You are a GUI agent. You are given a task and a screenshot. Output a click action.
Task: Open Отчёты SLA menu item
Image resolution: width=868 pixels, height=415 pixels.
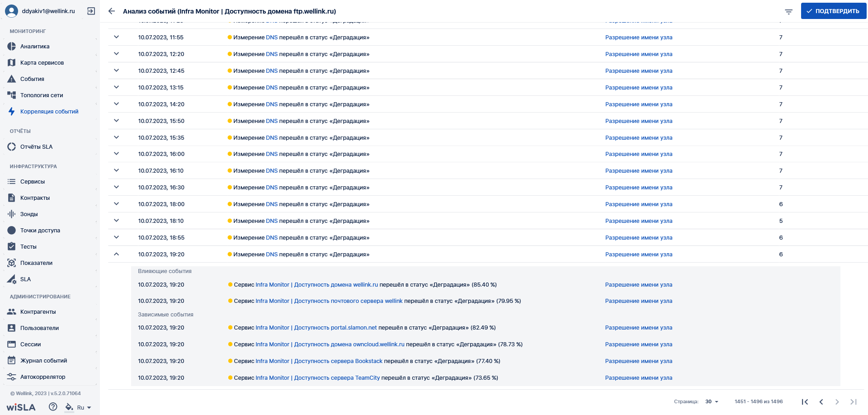(x=50, y=147)
